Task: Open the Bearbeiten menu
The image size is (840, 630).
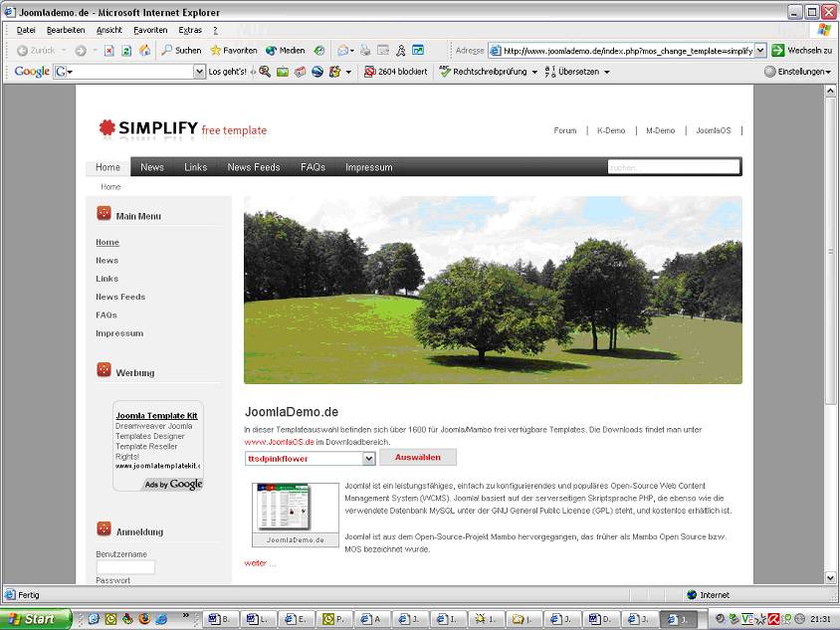Action: [66, 30]
